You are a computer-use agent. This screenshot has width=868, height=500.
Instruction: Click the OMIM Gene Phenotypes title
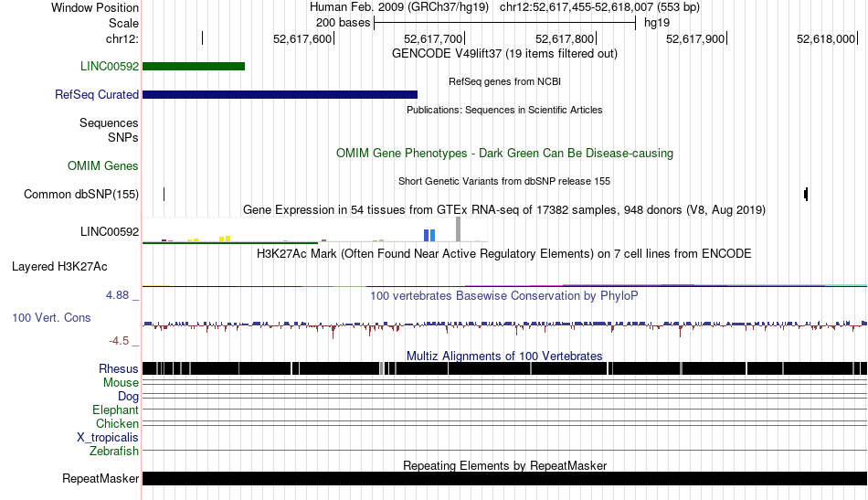pos(505,154)
